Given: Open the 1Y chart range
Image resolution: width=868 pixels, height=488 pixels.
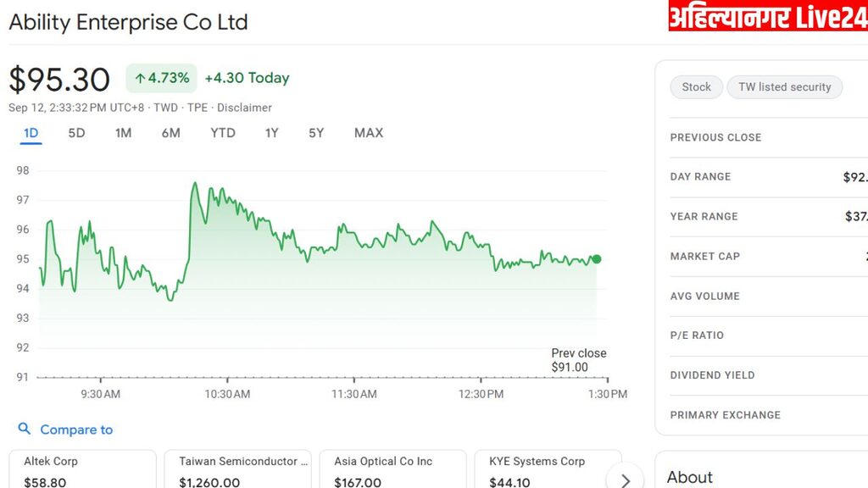Looking at the screenshot, I should point(271,133).
